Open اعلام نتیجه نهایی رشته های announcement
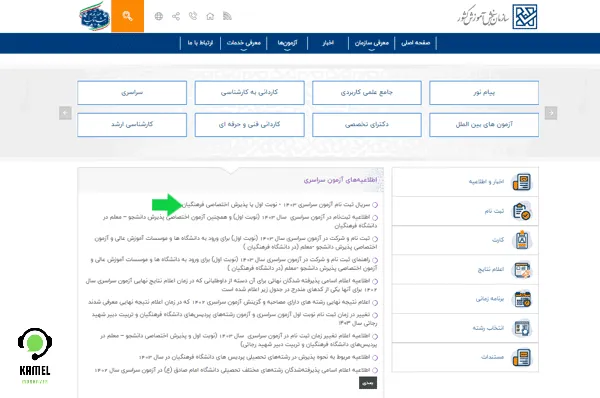600x398 pixels. point(229,302)
